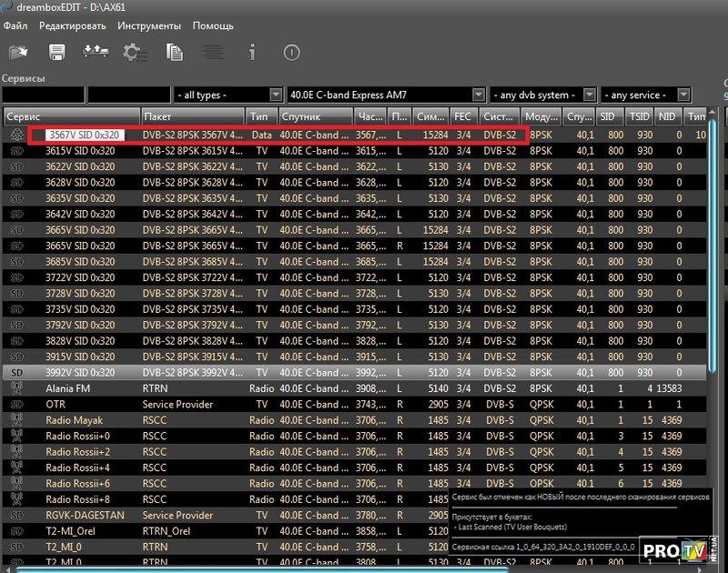Click the text-lines list toolbar icon
This screenshot has width=728, height=573.
coord(214,54)
